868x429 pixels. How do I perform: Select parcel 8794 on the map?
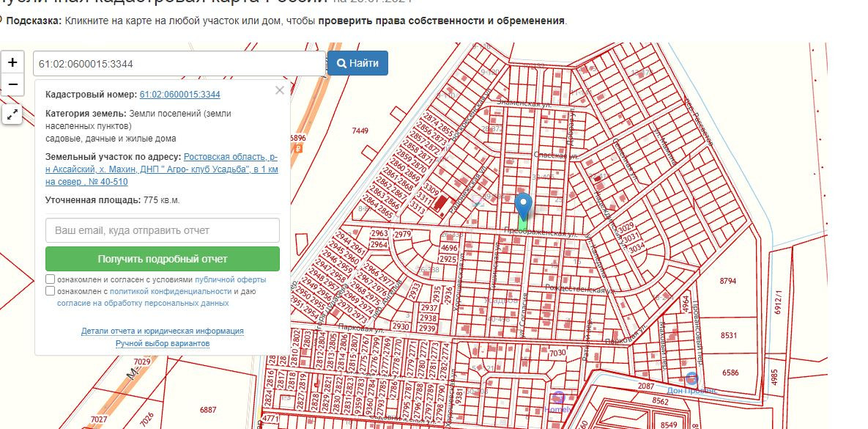(728, 281)
